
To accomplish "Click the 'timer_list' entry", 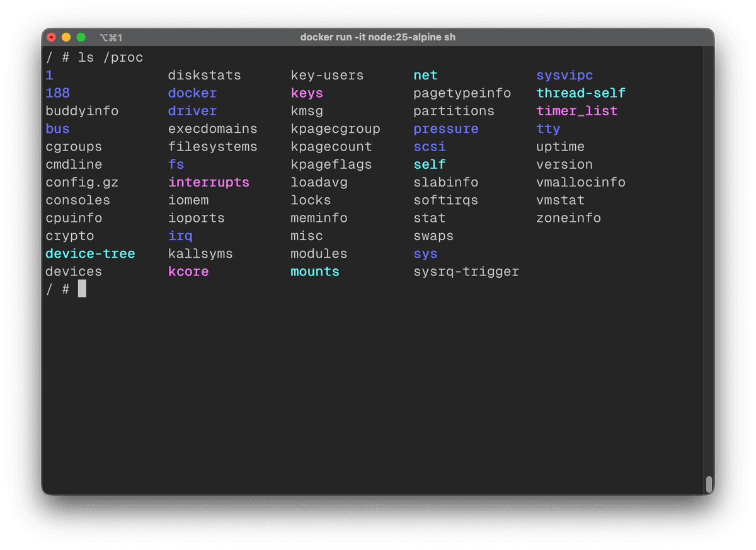I will (x=576, y=111).
